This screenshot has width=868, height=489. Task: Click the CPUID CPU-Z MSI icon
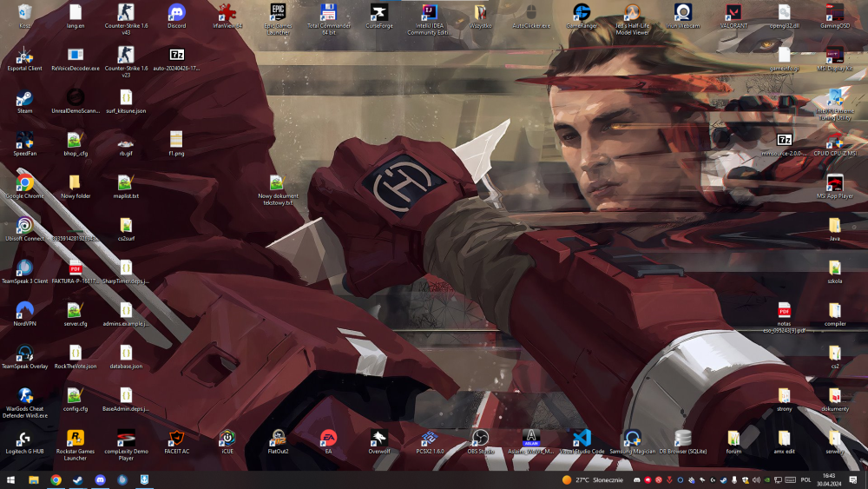point(835,143)
